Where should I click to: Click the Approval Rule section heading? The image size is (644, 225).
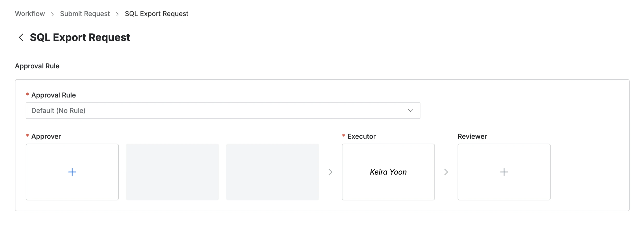point(37,66)
